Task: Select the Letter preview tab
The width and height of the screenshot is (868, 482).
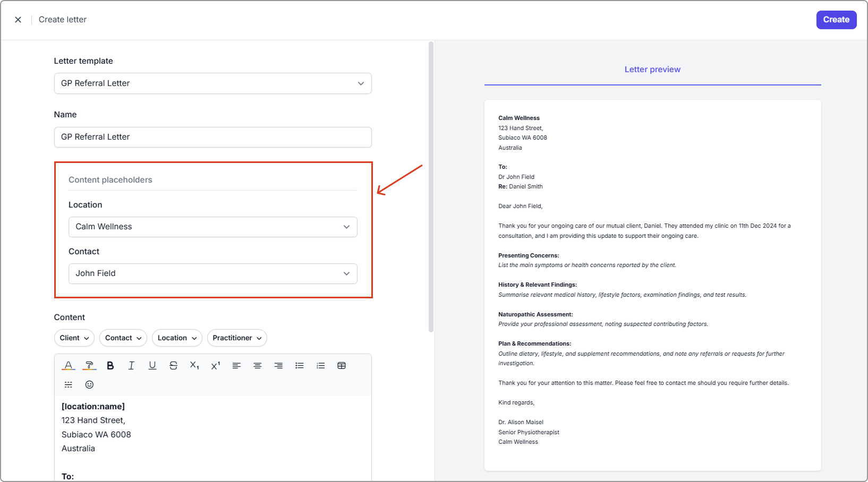Action: tap(652, 70)
